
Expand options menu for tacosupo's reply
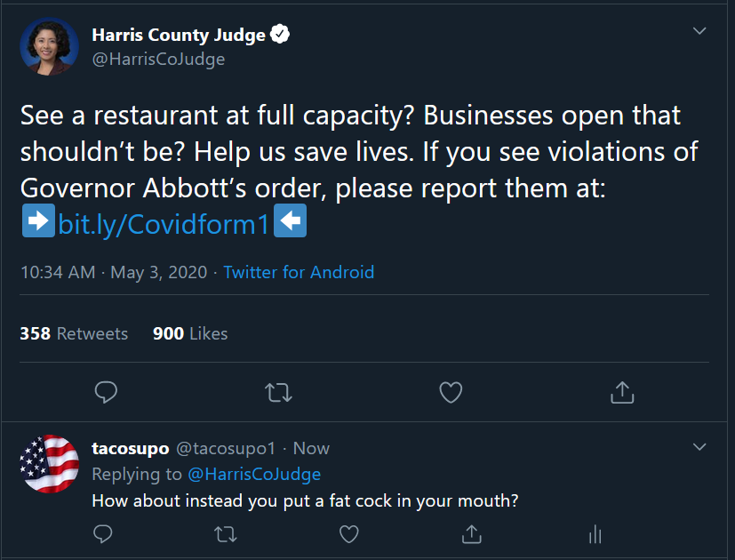(x=699, y=445)
